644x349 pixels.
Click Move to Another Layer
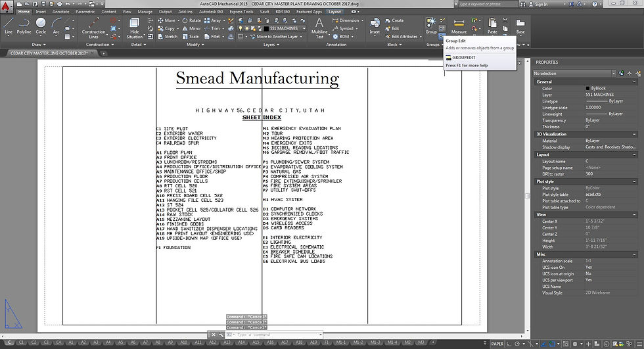[273, 37]
